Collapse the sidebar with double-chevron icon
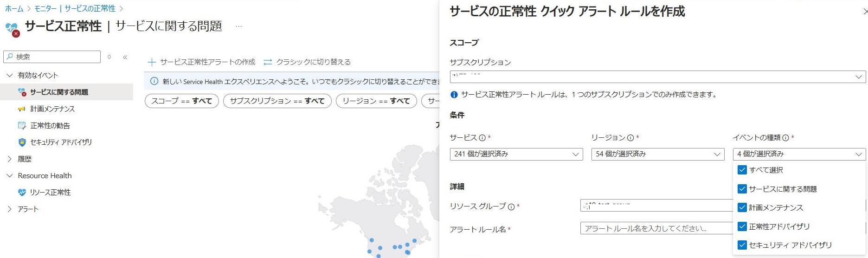This screenshot has width=868, height=258. coord(125,57)
